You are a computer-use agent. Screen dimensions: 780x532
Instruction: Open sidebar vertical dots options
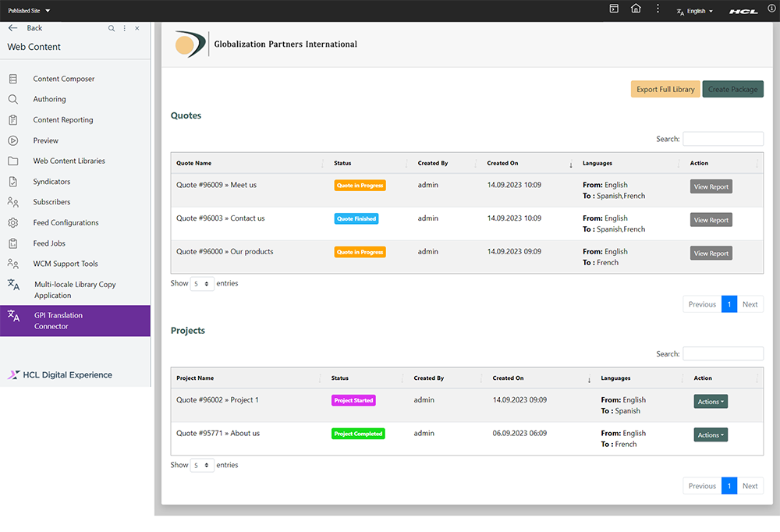(x=124, y=28)
